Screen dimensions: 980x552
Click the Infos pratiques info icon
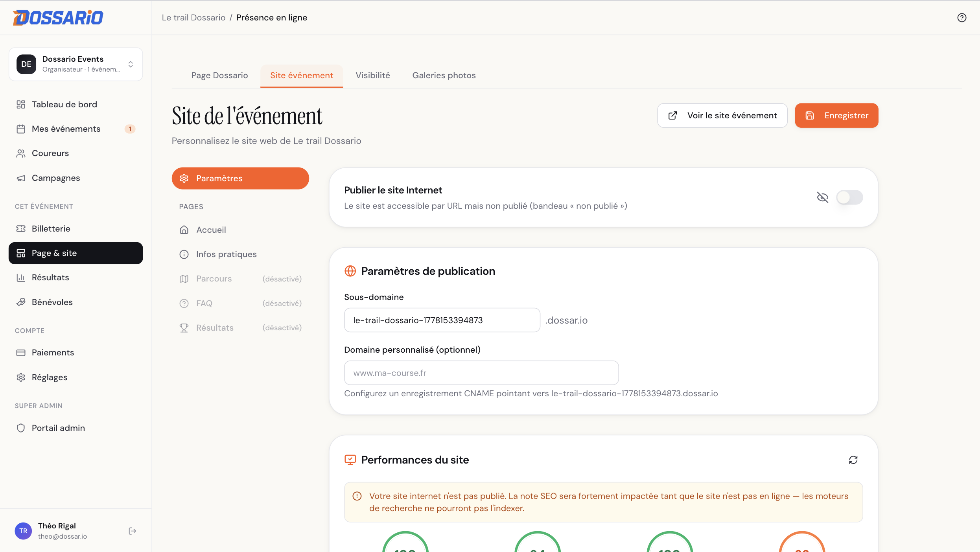point(184,254)
